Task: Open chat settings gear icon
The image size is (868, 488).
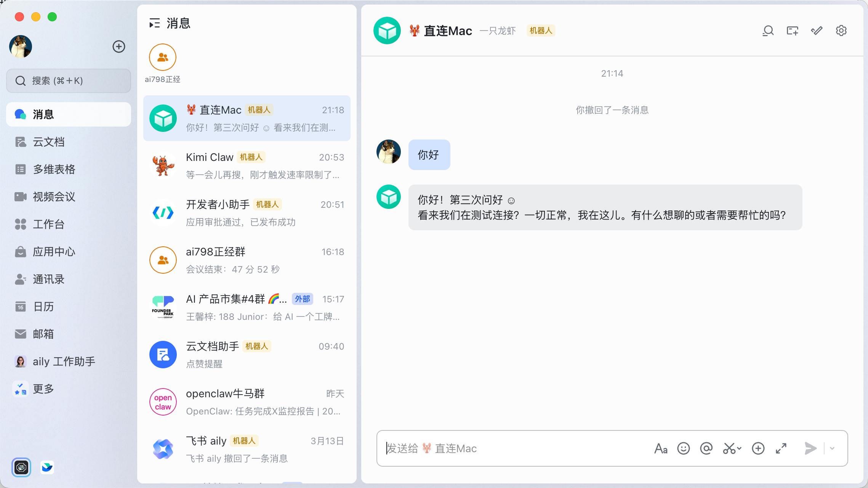Action: pos(841,30)
